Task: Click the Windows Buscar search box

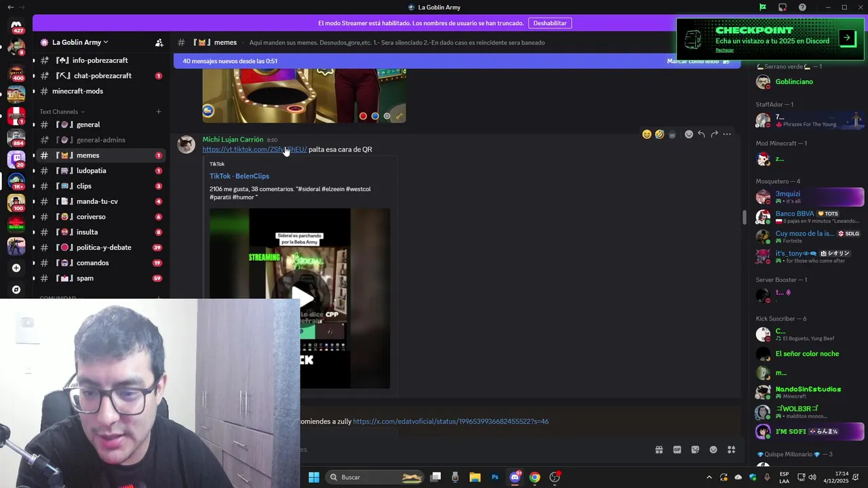Action: tap(374, 477)
